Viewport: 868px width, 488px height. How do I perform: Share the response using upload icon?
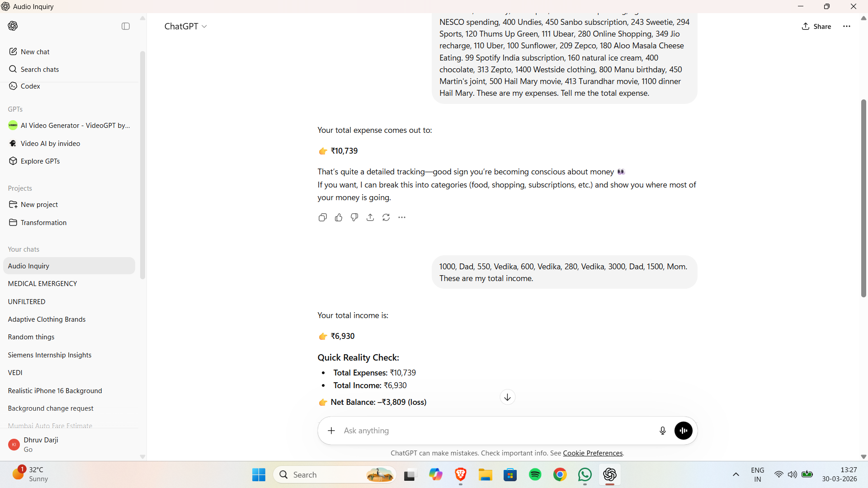370,218
